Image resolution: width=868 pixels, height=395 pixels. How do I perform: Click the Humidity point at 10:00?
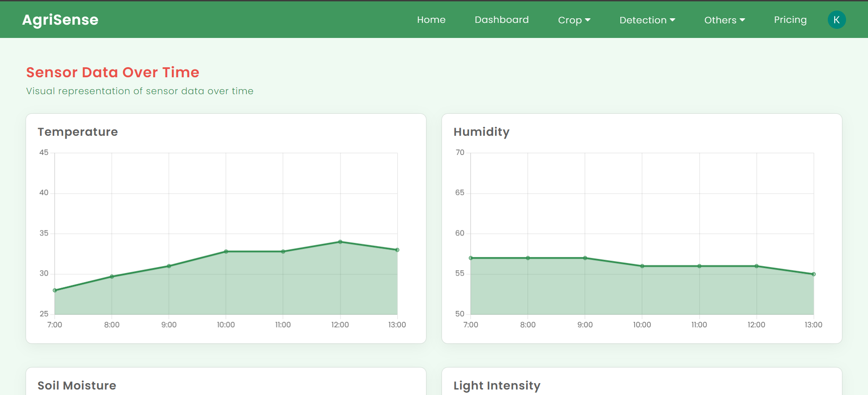(x=642, y=266)
